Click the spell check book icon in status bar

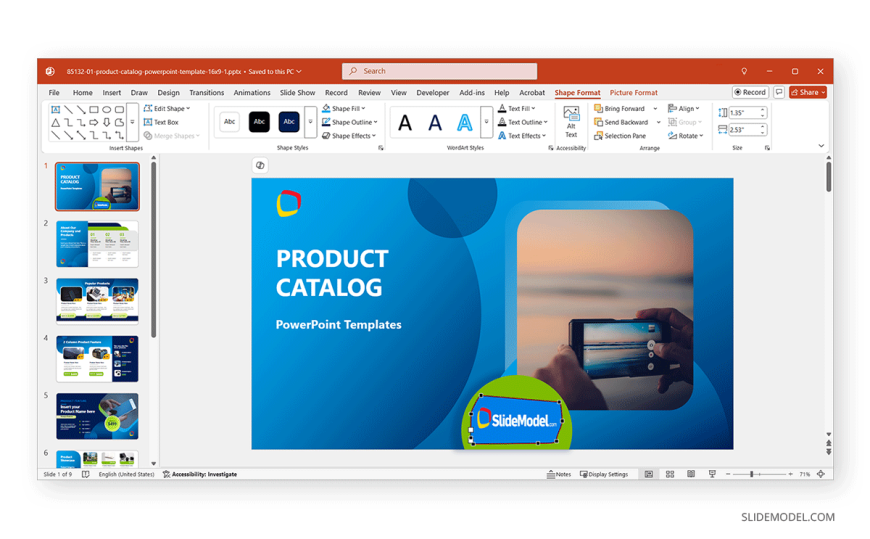point(85,474)
